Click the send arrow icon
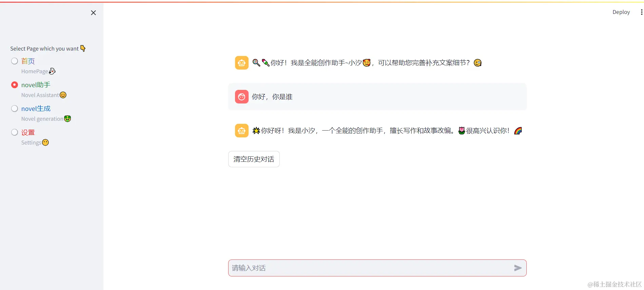 click(x=518, y=268)
